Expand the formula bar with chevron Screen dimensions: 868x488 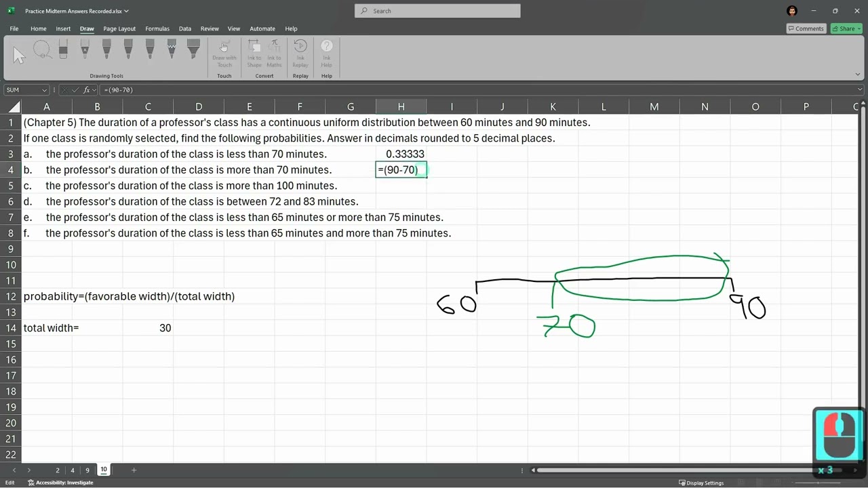[860, 89]
